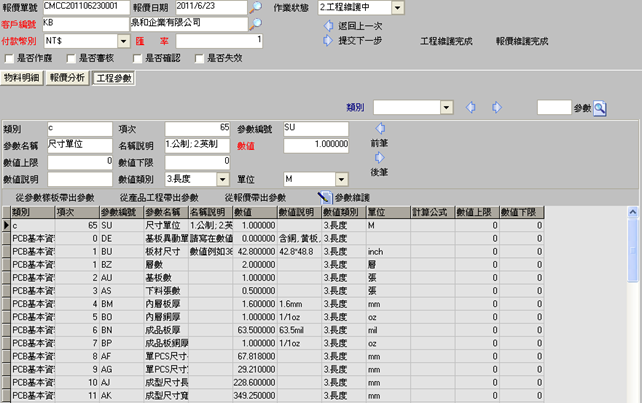This screenshot has width=643, height=404.
Task: Click the table vertical scrollbar thumb
Action: coord(633,250)
